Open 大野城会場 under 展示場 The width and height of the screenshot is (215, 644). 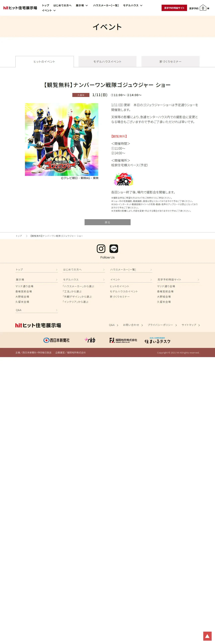point(22,297)
